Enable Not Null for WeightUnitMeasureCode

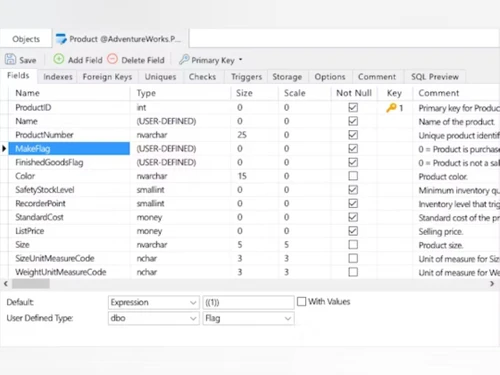coord(353,272)
